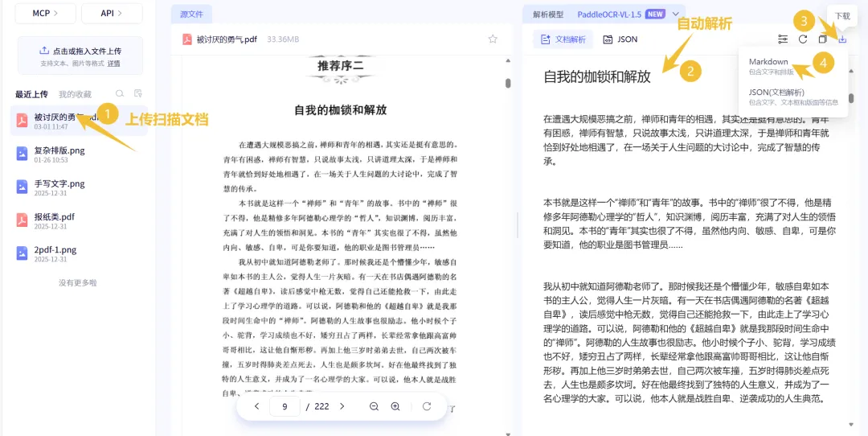Click the 33.36MB file size text

[x=283, y=39]
